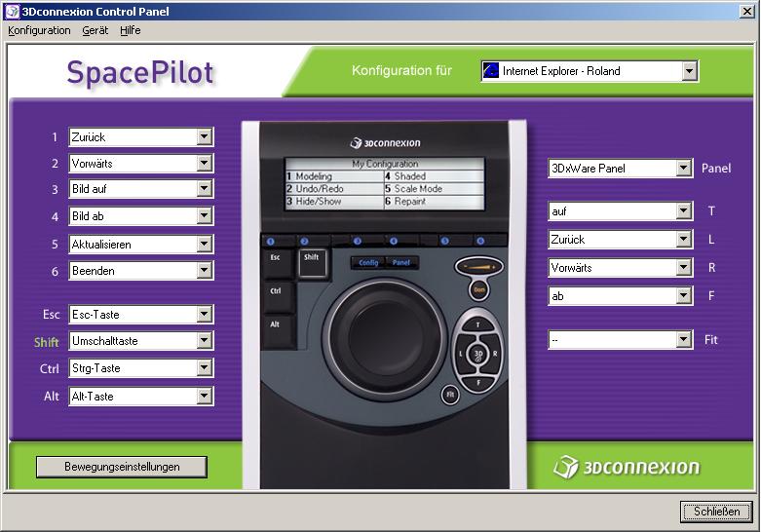The height and width of the screenshot is (532, 761).
Task: Click the device function key 2
Action: (x=304, y=242)
